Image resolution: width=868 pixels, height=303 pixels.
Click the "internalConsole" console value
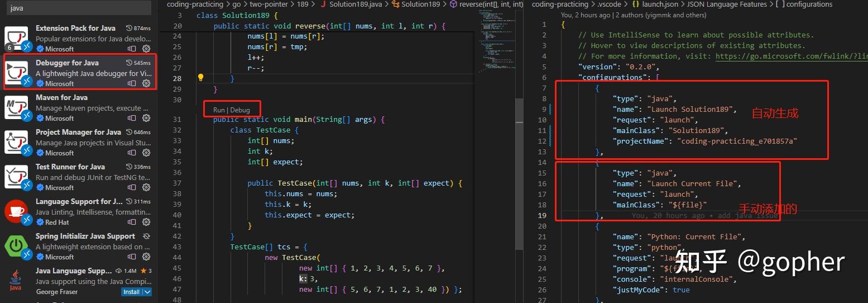pos(696,279)
